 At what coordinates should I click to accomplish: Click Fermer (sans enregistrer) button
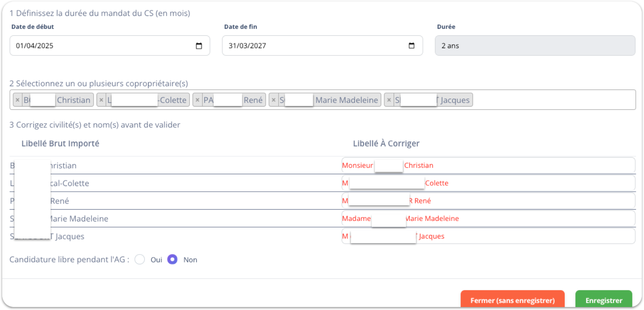pos(512,300)
